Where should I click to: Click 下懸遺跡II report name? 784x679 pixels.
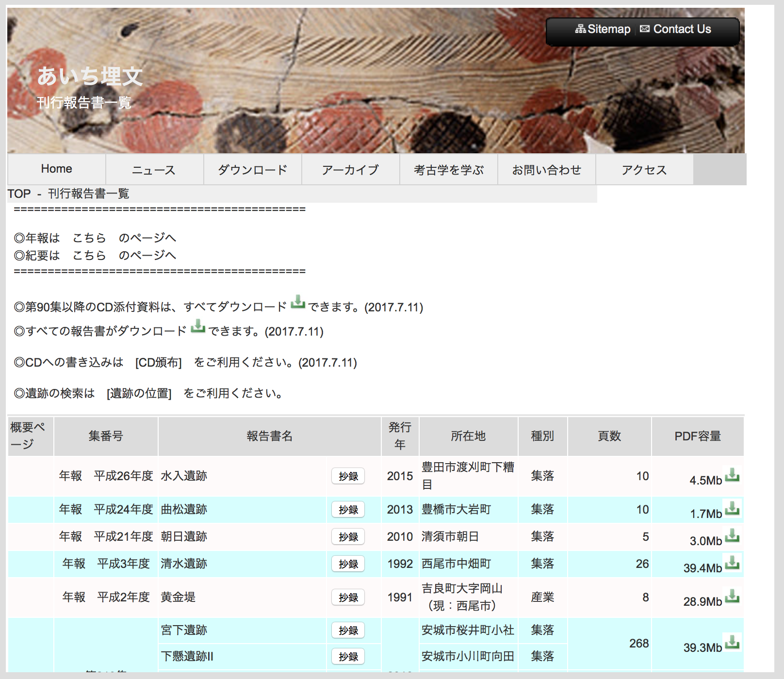[x=187, y=656]
